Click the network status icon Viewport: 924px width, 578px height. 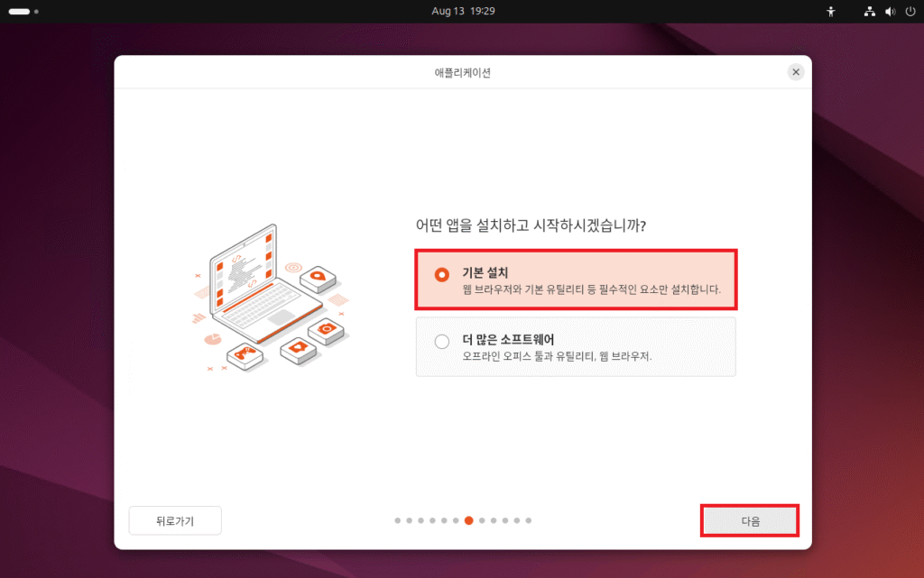click(x=869, y=11)
